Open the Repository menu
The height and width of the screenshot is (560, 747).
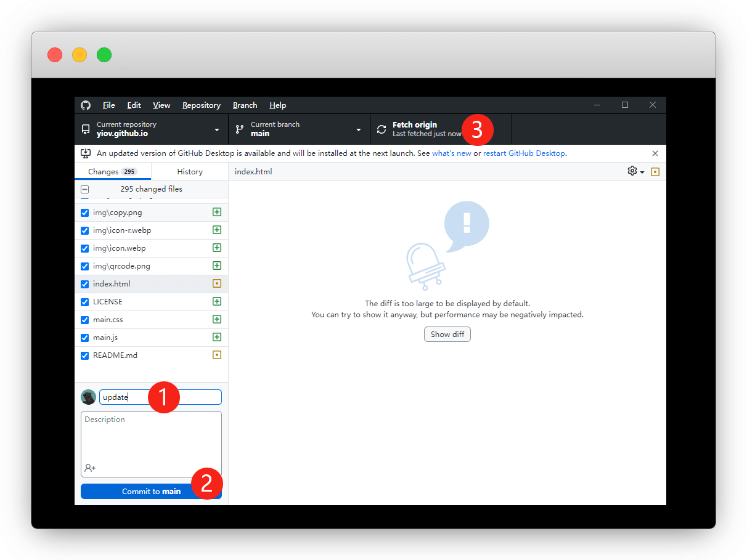point(201,105)
